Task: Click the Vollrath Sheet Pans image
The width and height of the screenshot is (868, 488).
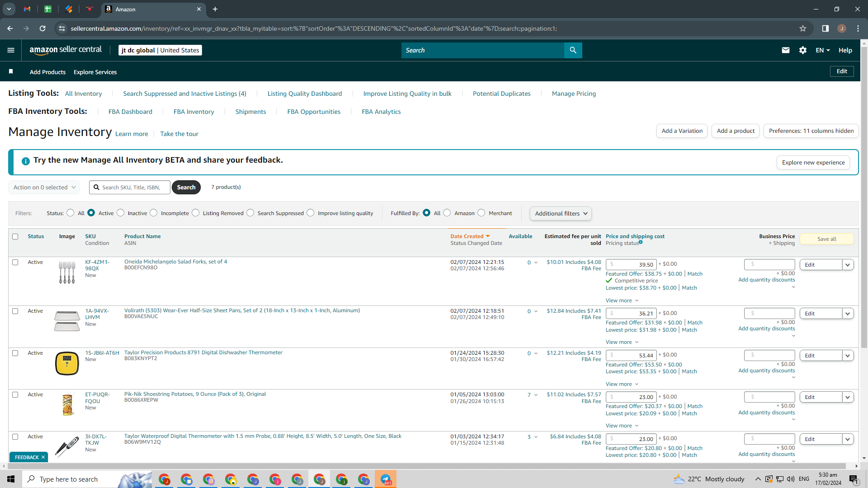Action: click(67, 321)
